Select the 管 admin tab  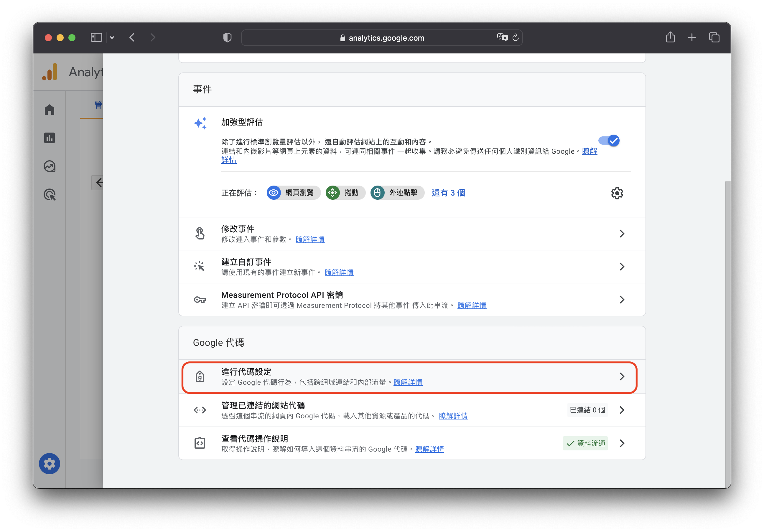pyautogui.click(x=98, y=105)
